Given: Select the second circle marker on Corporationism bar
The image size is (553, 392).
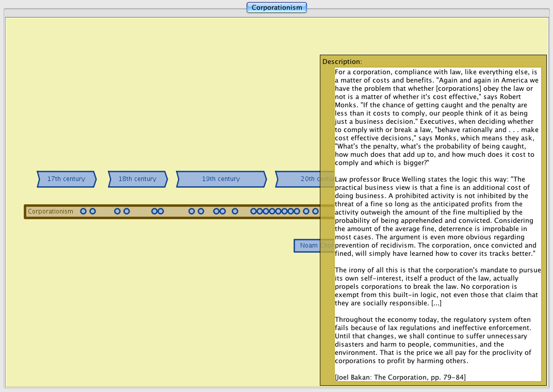Looking at the screenshot, I should 93,211.
